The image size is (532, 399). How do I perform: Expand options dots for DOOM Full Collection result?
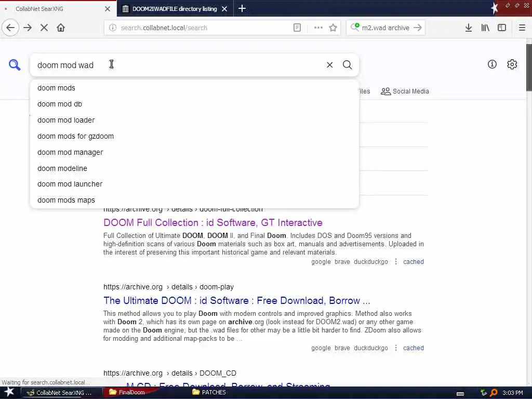click(x=395, y=262)
